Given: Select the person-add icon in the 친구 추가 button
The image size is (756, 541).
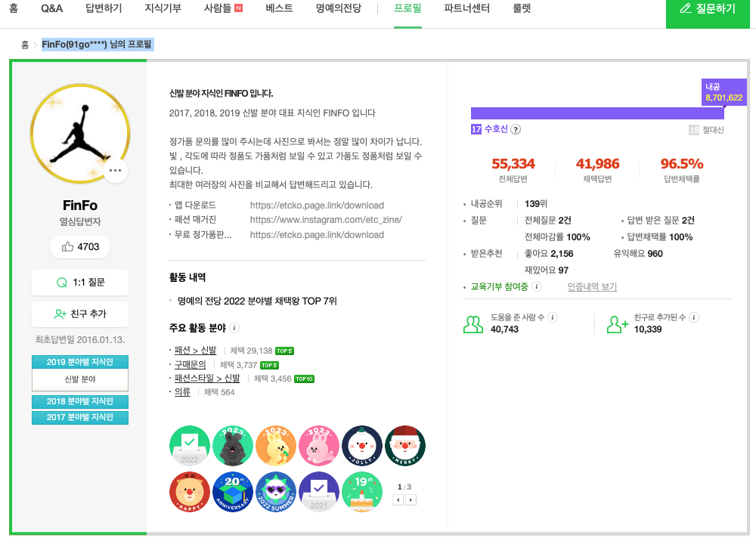Looking at the screenshot, I should [60, 314].
